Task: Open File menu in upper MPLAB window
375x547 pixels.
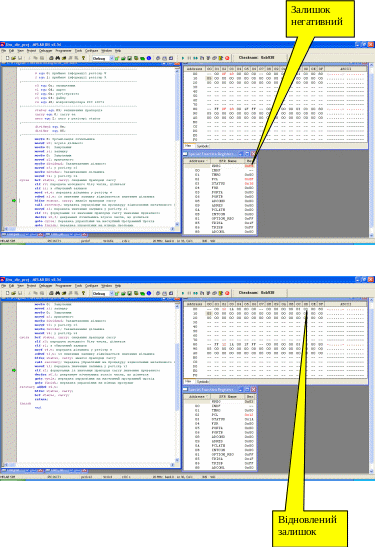Action: coord(3,51)
